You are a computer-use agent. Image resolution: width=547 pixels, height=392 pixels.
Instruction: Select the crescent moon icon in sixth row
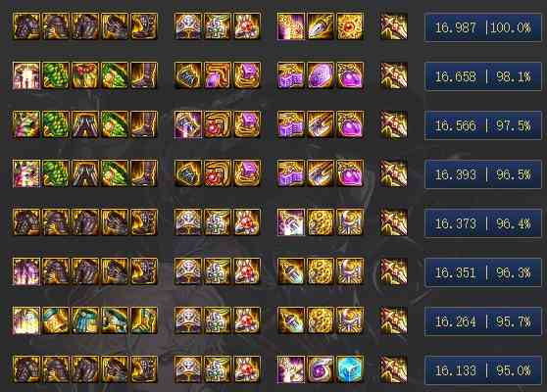point(350,271)
